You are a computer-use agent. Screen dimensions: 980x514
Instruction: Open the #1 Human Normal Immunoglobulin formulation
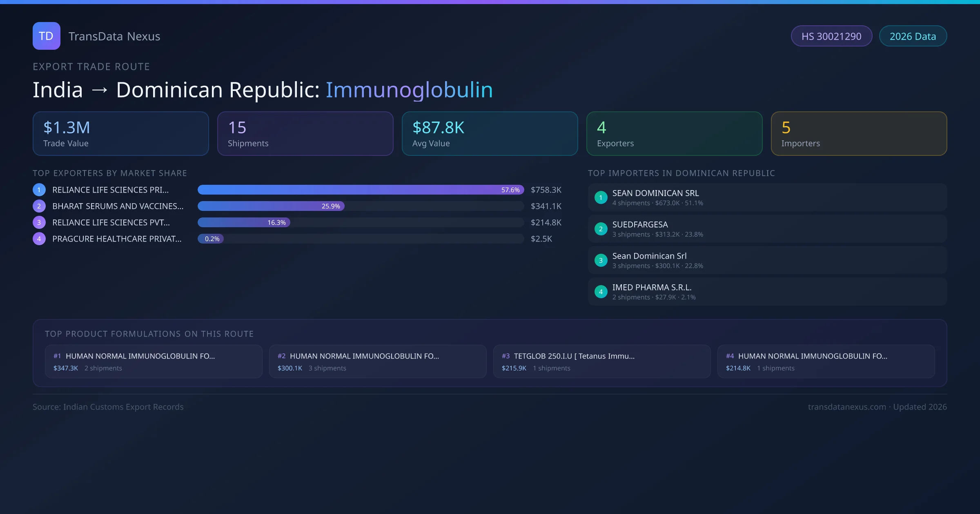(153, 361)
